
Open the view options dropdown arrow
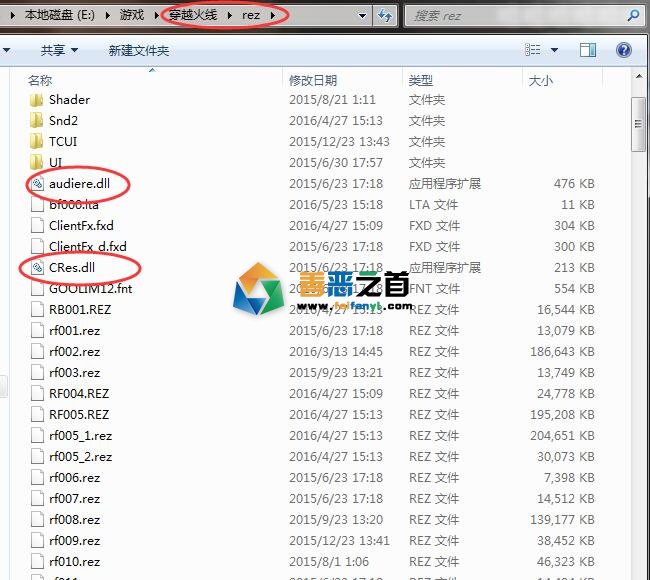pos(555,50)
